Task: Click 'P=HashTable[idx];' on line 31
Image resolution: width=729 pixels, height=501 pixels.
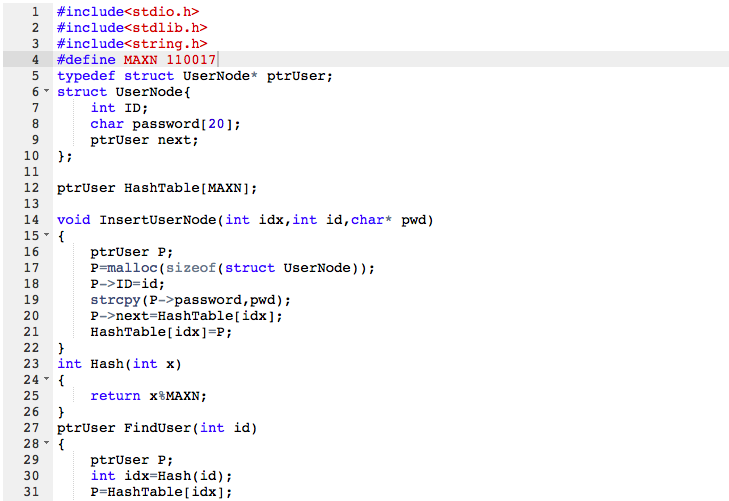Action: tap(161, 492)
